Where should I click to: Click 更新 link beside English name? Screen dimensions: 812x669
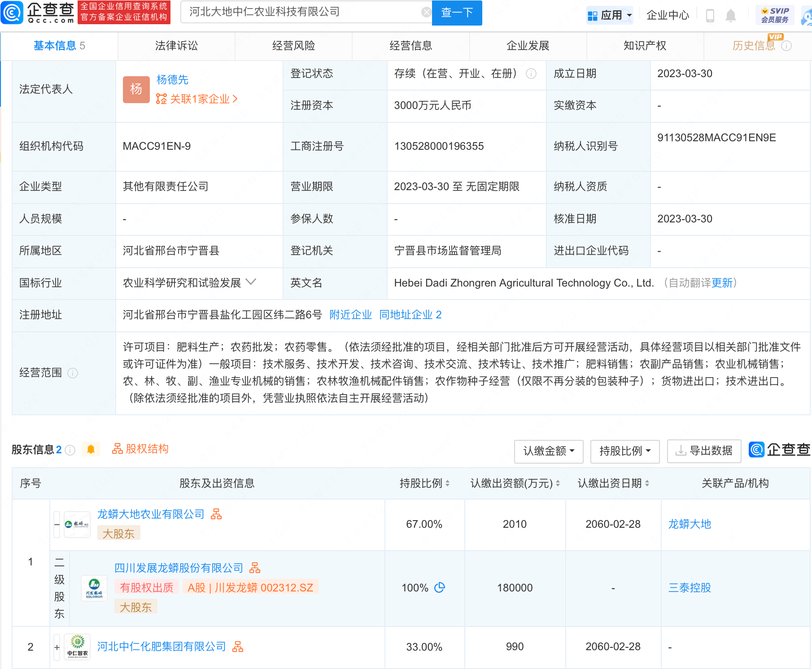pos(722,283)
